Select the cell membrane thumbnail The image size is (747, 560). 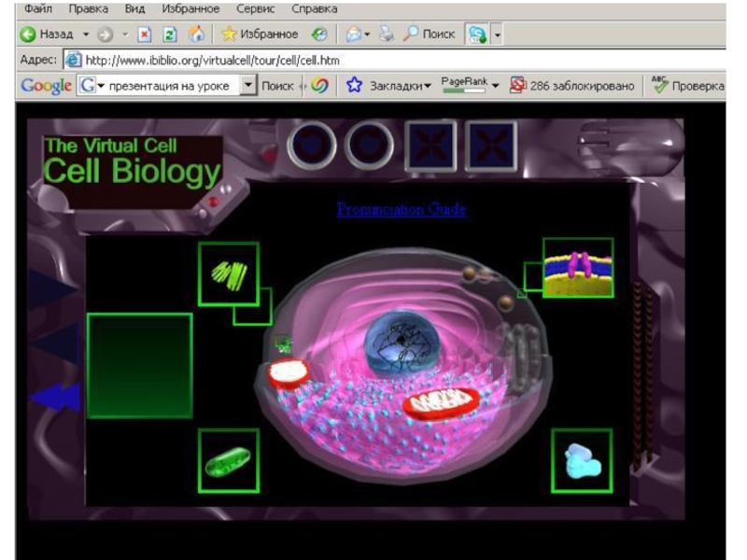[578, 268]
